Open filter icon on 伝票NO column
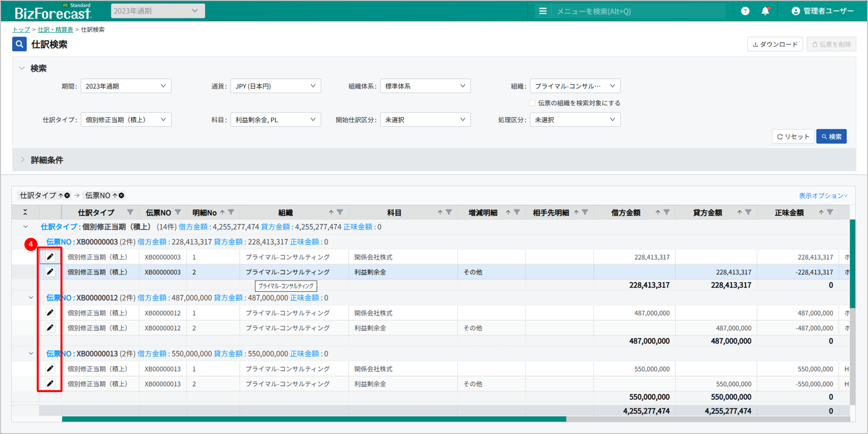Image resolution: width=868 pixels, height=434 pixels. click(x=178, y=212)
